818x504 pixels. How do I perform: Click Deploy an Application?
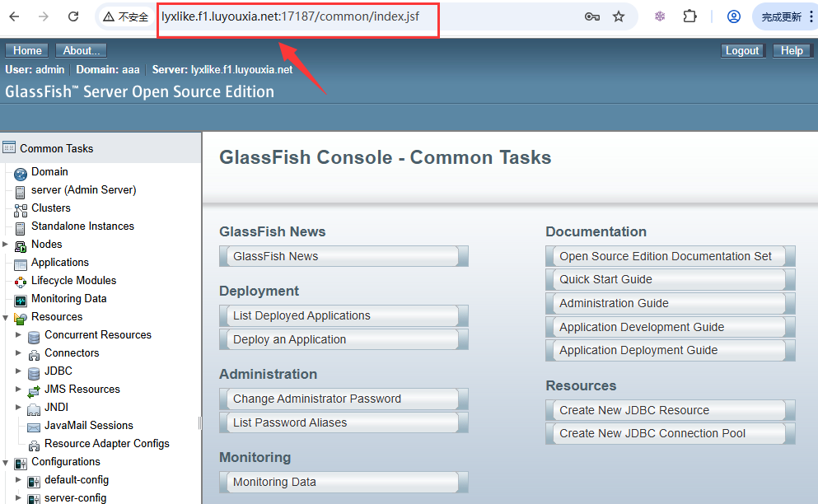click(x=344, y=339)
